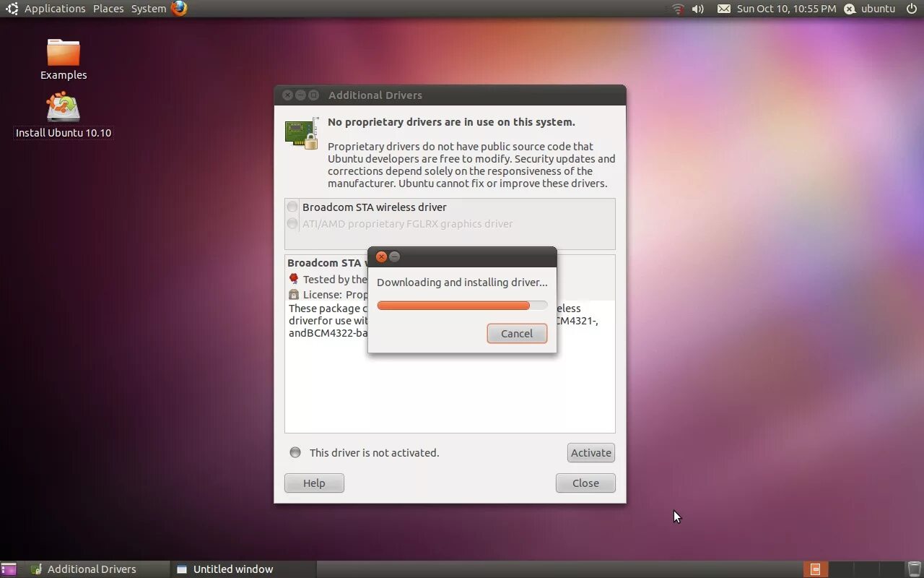Select the Examples folder on desktop
The image size is (924, 578).
pyautogui.click(x=64, y=59)
